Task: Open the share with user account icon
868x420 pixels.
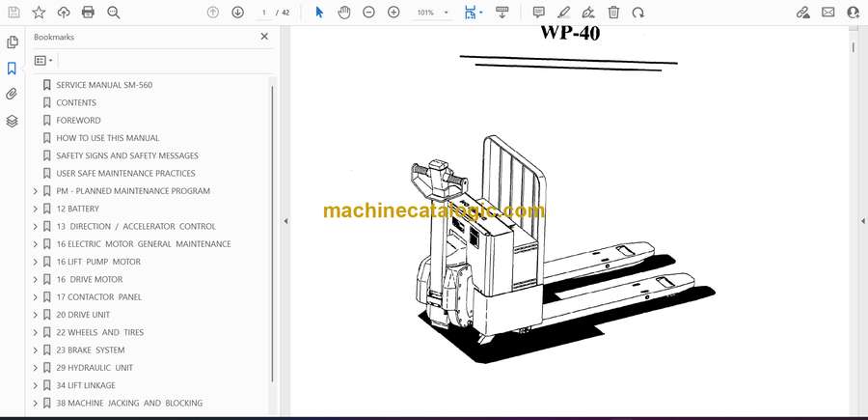Action: [854, 13]
